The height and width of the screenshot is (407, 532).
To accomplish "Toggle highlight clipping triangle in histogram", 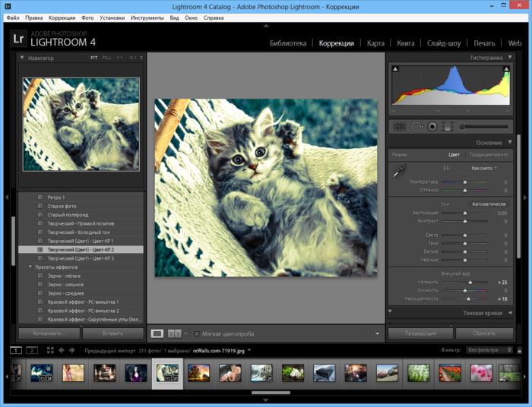I will click(506, 70).
